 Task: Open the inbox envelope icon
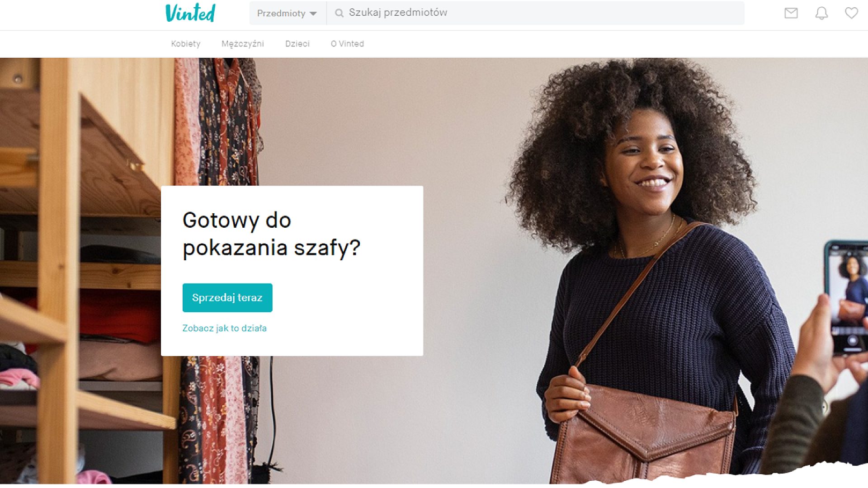[x=791, y=13]
